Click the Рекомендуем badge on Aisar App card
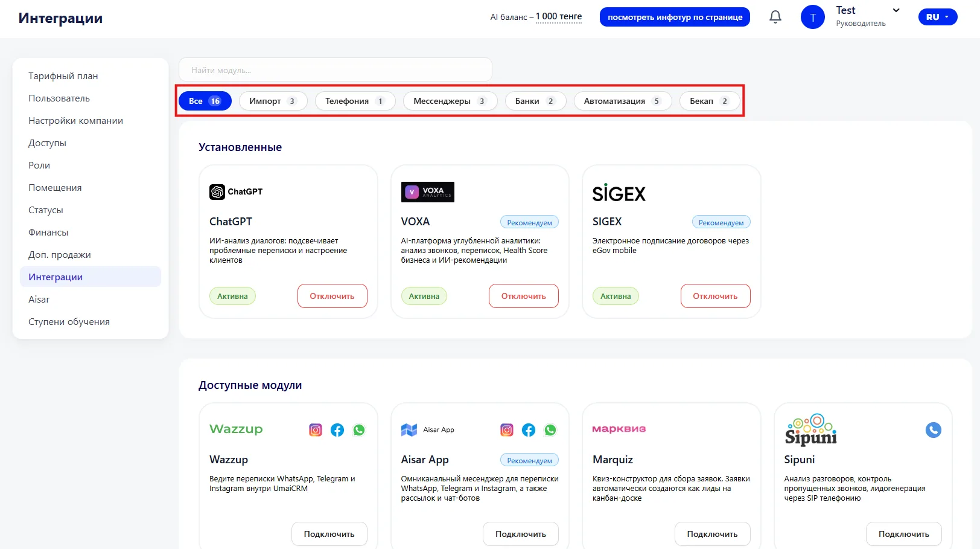This screenshot has width=980, height=549. tap(530, 460)
